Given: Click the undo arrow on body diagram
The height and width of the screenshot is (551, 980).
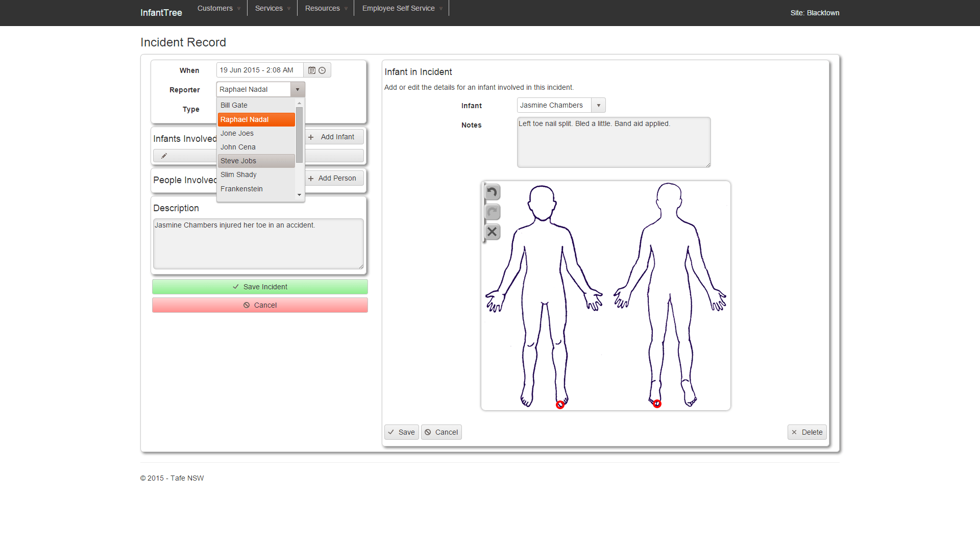Looking at the screenshot, I should tap(492, 192).
